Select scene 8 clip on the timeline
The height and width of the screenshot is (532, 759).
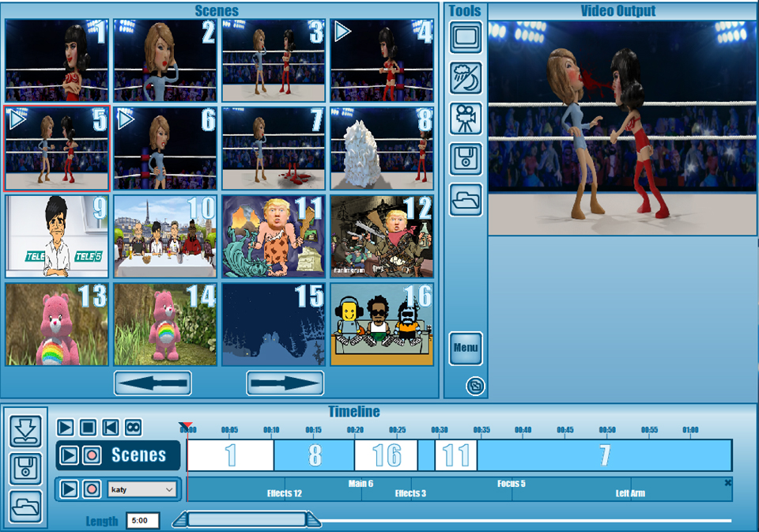pyautogui.click(x=315, y=455)
